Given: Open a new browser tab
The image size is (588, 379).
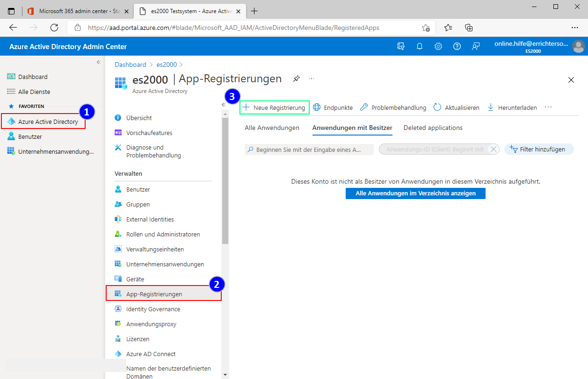Looking at the screenshot, I should click(x=254, y=11).
